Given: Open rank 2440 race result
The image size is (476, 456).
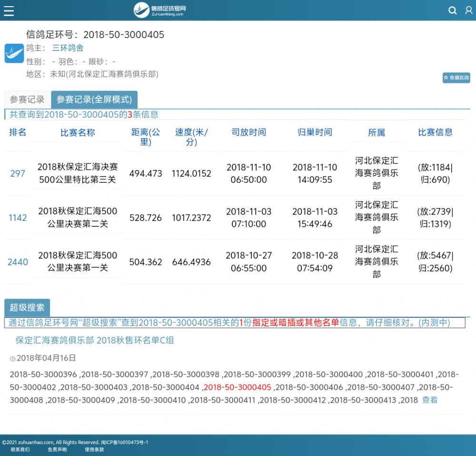Looking at the screenshot, I should click(18, 262).
